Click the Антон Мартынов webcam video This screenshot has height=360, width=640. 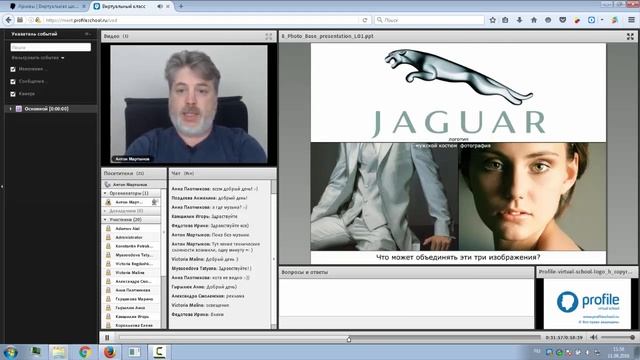[189, 104]
